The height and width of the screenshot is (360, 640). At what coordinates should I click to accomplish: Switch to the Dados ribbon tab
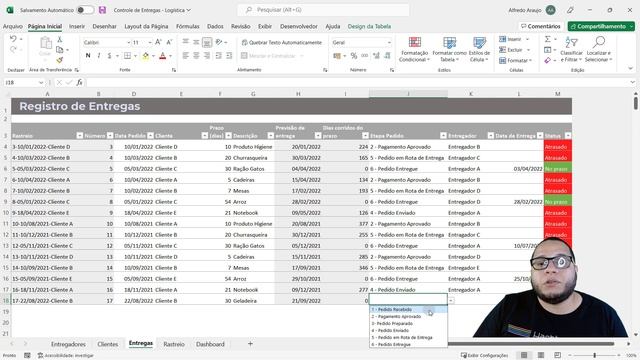point(215,26)
